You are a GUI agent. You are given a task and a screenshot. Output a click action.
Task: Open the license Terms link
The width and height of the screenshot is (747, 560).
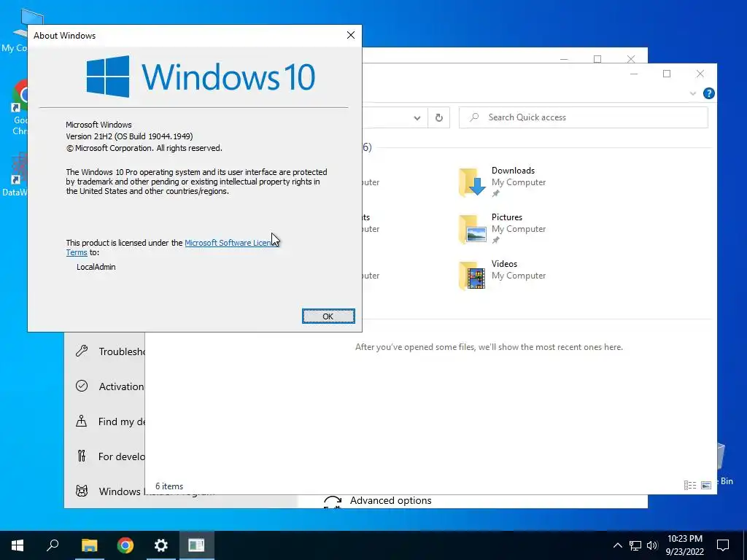point(77,253)
